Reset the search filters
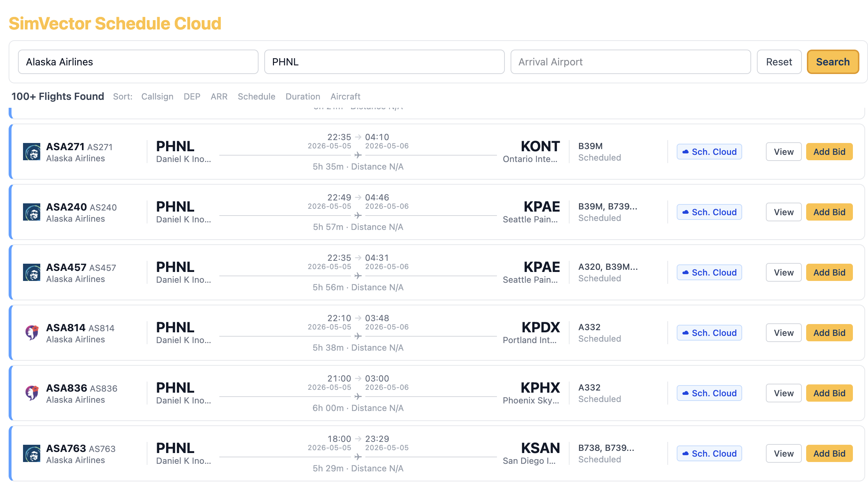Image resolution: width=868 pixels, height=485 pixels. (x=779, y=62)
